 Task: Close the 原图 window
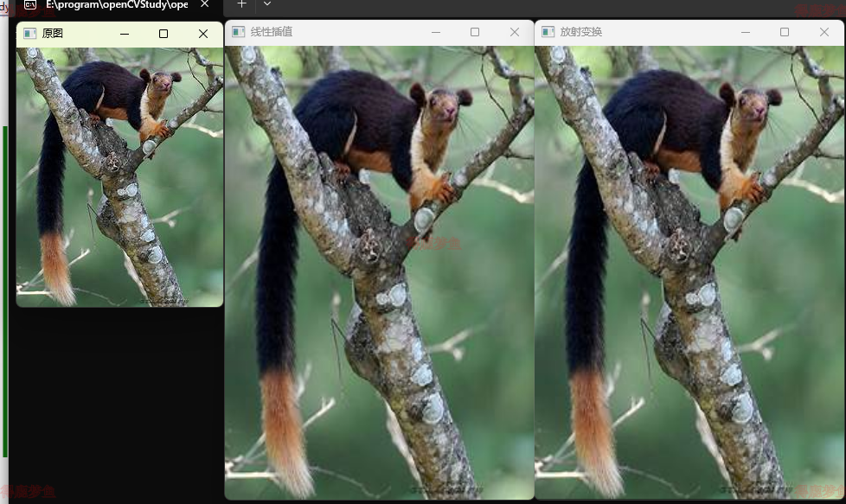pyautogui.click(x=203, y=34)
